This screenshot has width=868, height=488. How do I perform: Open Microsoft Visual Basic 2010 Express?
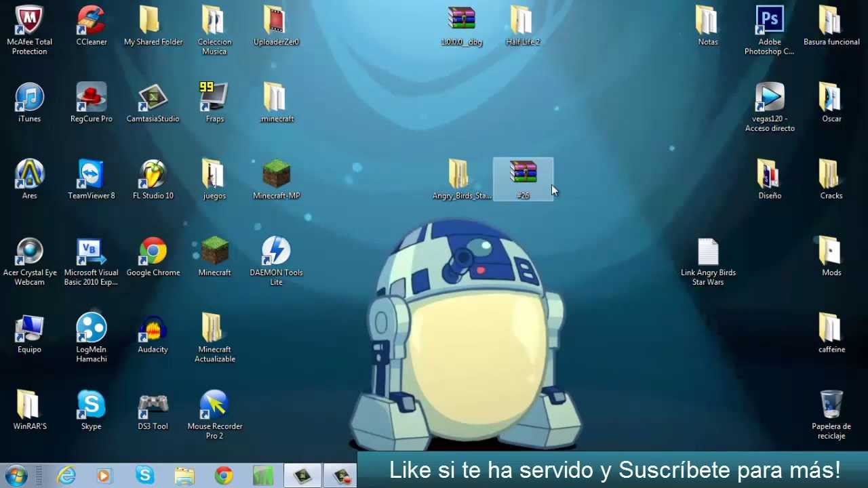click(92, 261)
